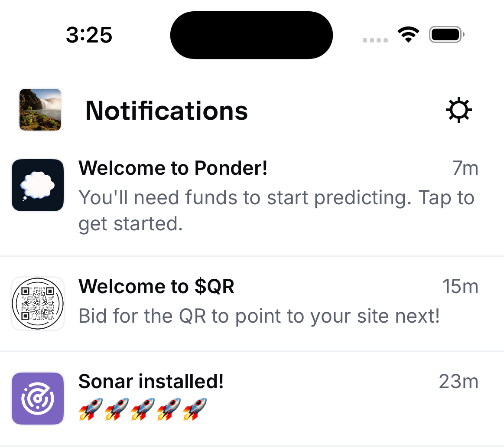Tap the rocket emojis under Sonar installed
Viewport: 504px width, 448px height.
pyautogui.click(x=143, y=408)
